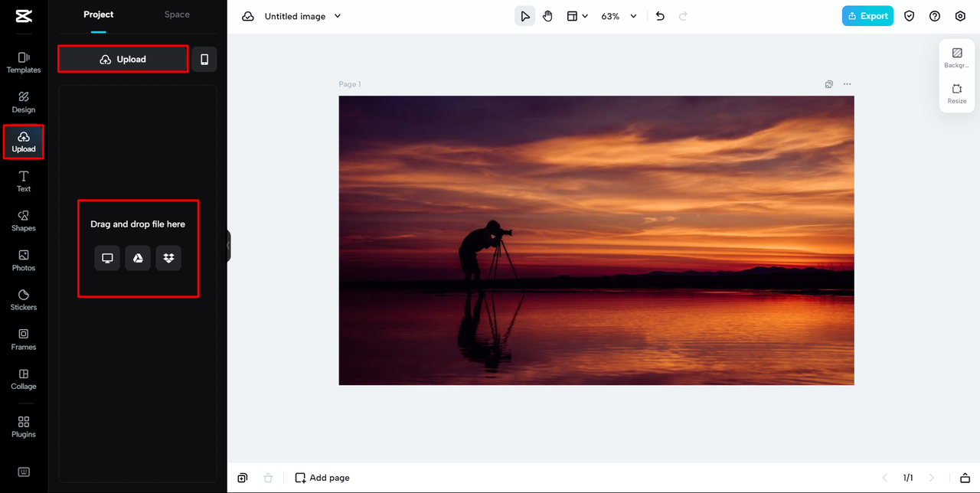The image size is (980, 493).
Task: Activate the select pointer tool
Action: (524, 16)
